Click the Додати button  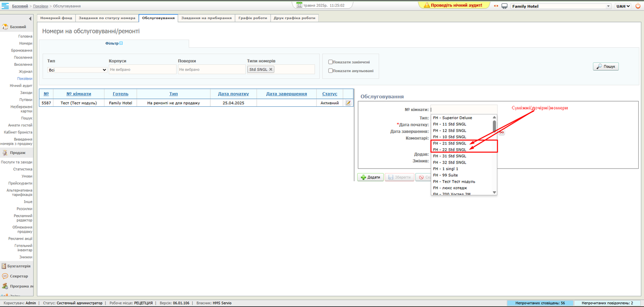371,177
